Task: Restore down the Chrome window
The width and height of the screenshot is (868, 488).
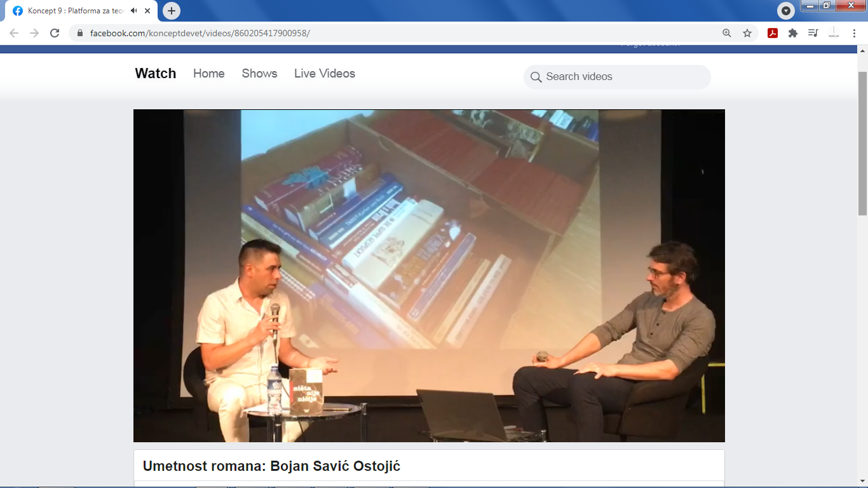Action: click(x=826, y=6)
